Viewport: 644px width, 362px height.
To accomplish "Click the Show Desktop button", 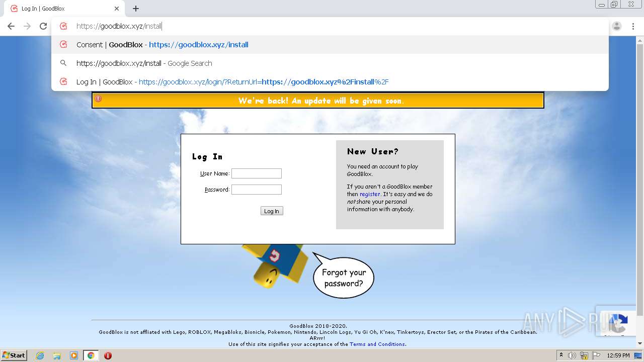I will pyautogui.click(x=638, y=355).
